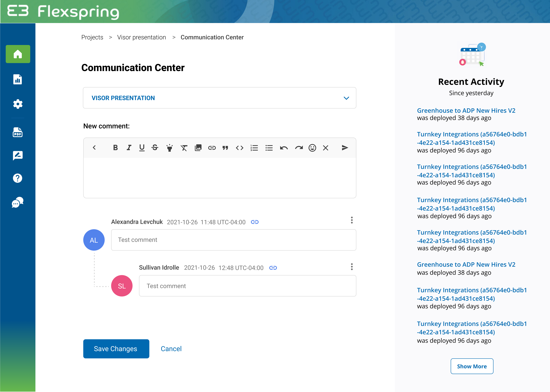Open the last Greenhouse to ADP New Hires V2 link
The height and width of the screenshot is (392, 550).
click(x=466, y=265)
